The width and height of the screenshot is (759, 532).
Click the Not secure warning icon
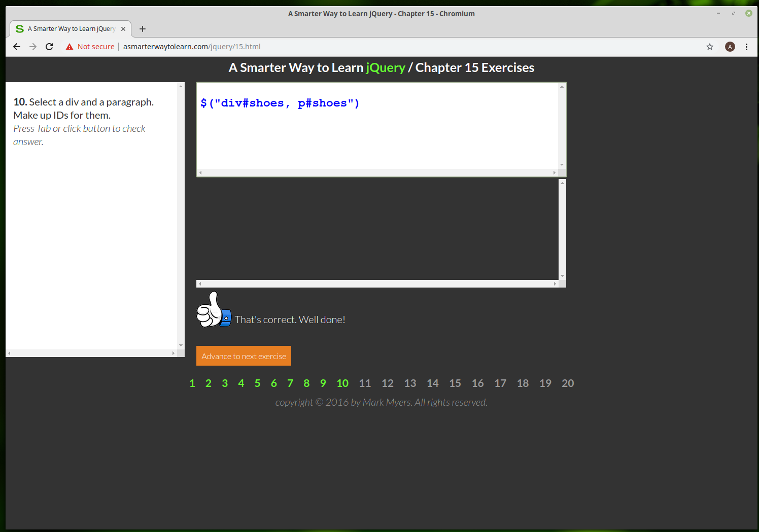coord(70,47)
